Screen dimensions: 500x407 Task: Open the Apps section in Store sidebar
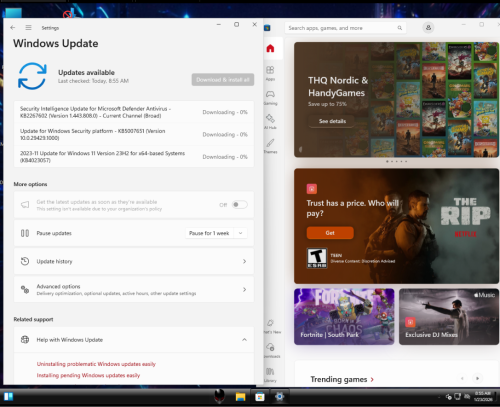(270, 73)
